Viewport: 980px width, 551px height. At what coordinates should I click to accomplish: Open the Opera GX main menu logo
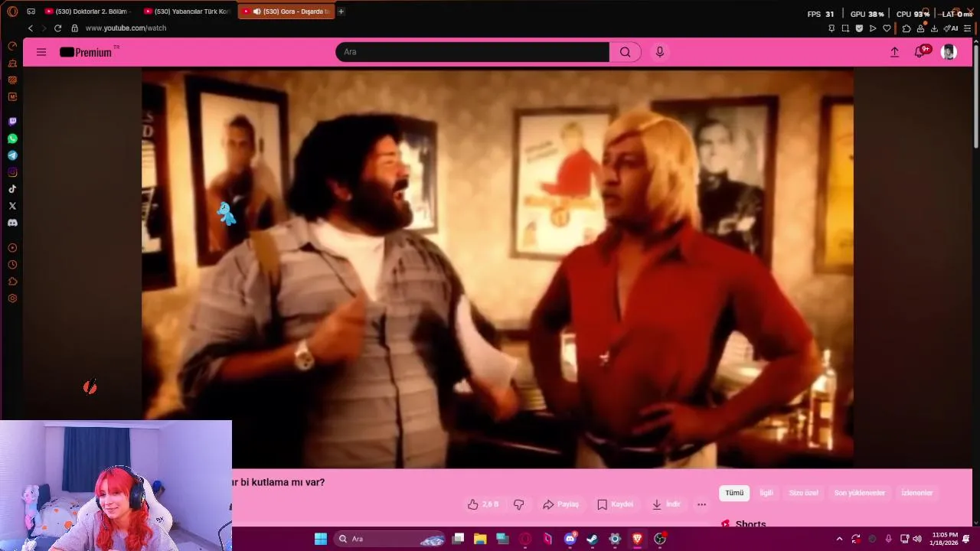12,11
